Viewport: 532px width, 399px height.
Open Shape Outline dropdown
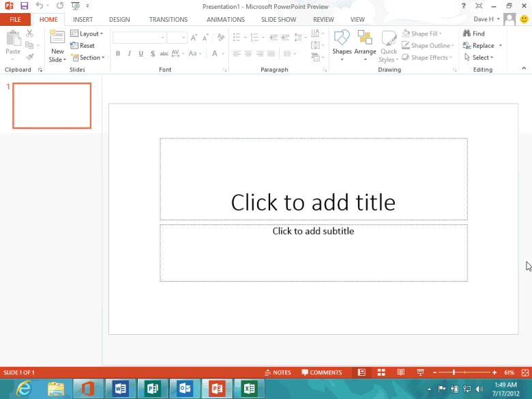428,46
